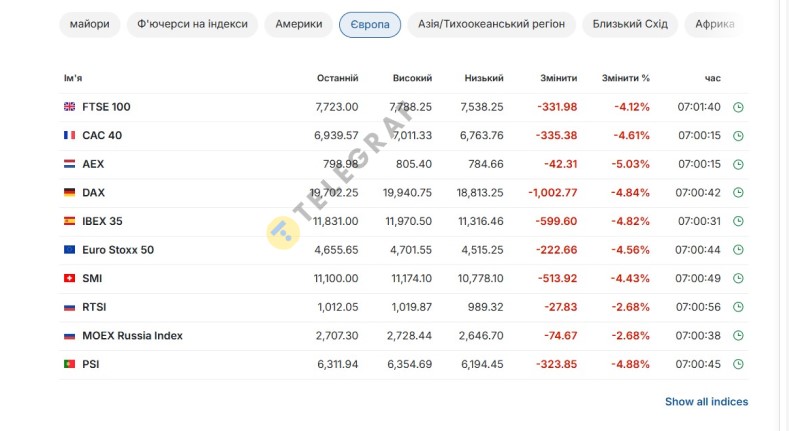Screen dimensions: 789x431
Task: Click RTSI last value 1,012.05
Action: point(338,307)
